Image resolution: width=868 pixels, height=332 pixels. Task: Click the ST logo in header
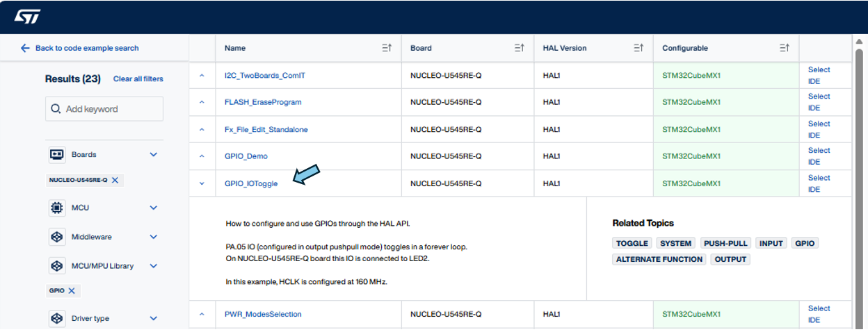(x=27, y=17)
